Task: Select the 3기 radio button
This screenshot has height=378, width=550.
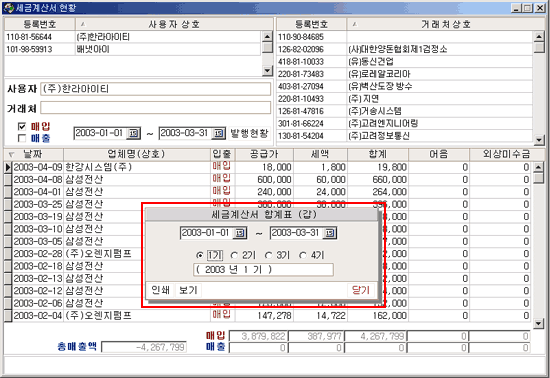Action: (x=268, y=256)
